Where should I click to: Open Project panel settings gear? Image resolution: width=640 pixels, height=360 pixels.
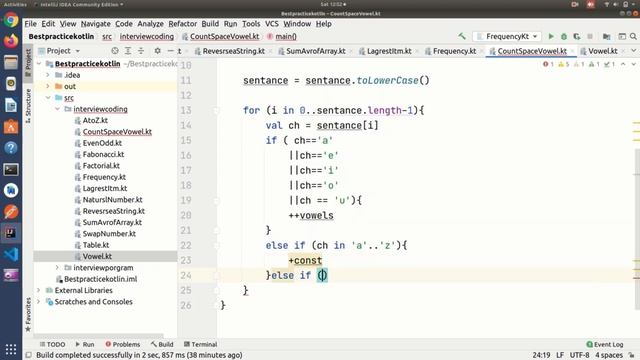tap(158, 51)
